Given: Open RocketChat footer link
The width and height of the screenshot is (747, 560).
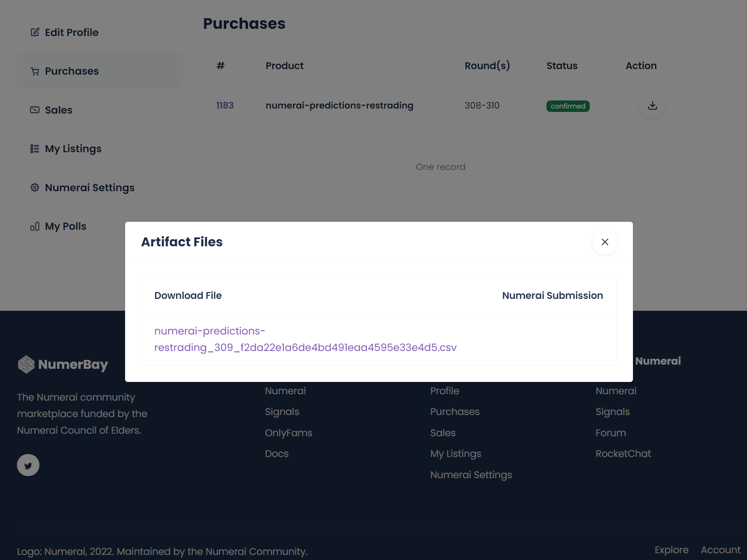Looking at the screenshot, I should [x=623, y=454].
